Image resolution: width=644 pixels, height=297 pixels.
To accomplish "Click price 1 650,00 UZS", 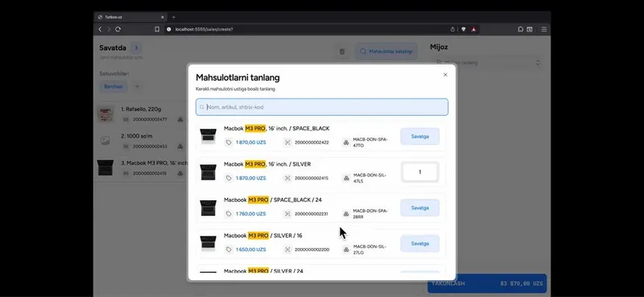I will pos(250,250).
